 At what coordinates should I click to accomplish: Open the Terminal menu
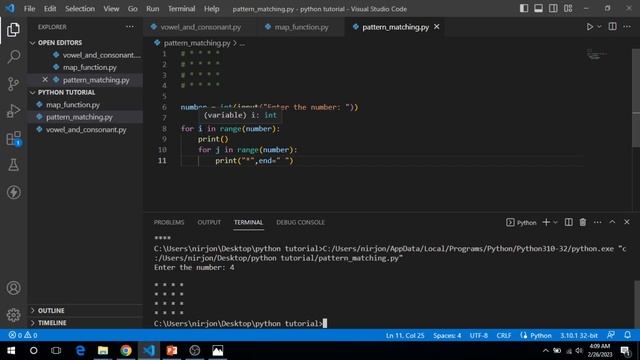click(182, 9)
